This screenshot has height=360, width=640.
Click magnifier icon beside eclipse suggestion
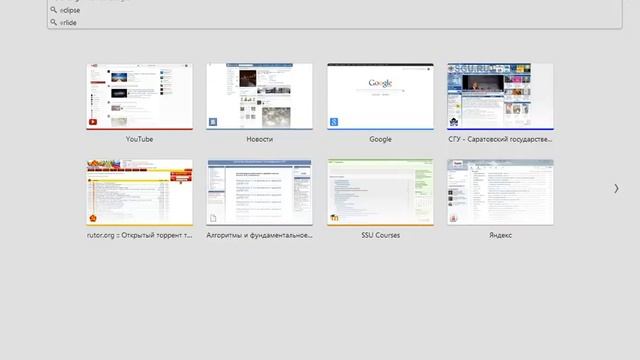(x=53, y=10)
